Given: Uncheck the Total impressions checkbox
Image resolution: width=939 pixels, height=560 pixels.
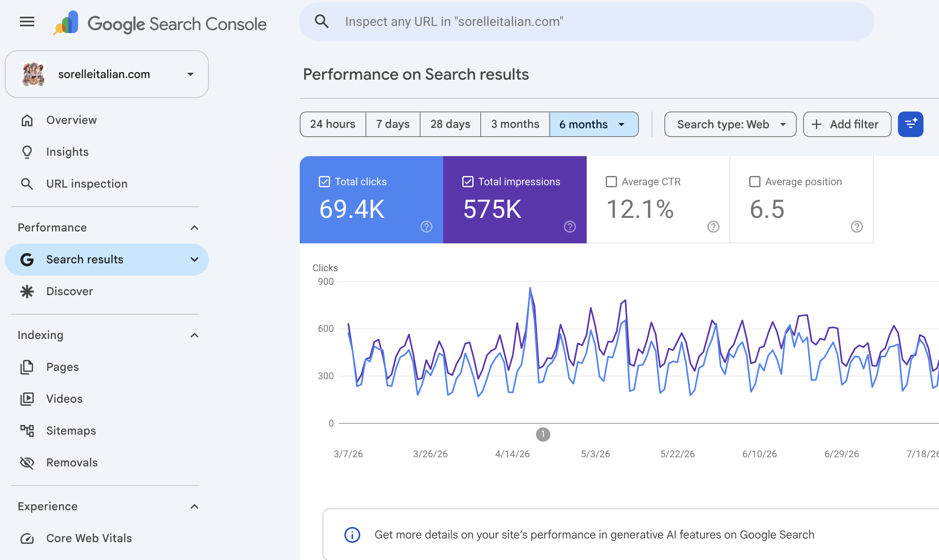Looking at the screenshot, I should click(x=468, y=182).
